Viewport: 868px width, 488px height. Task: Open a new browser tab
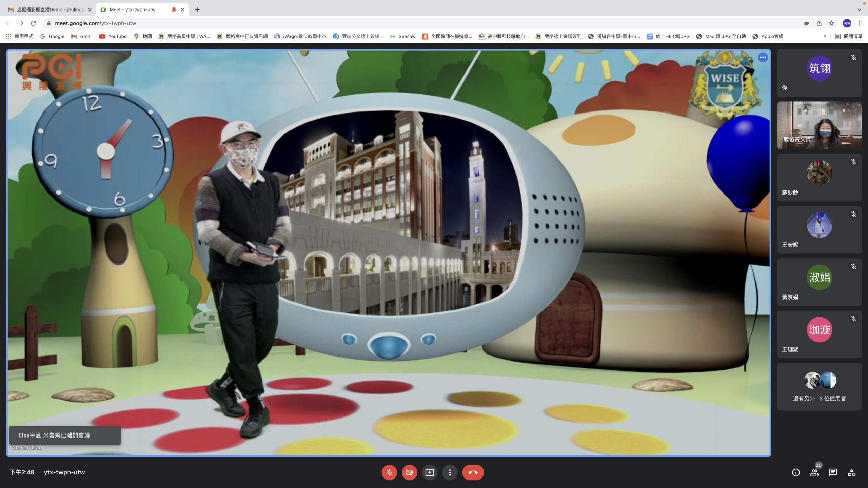(197, 9)
